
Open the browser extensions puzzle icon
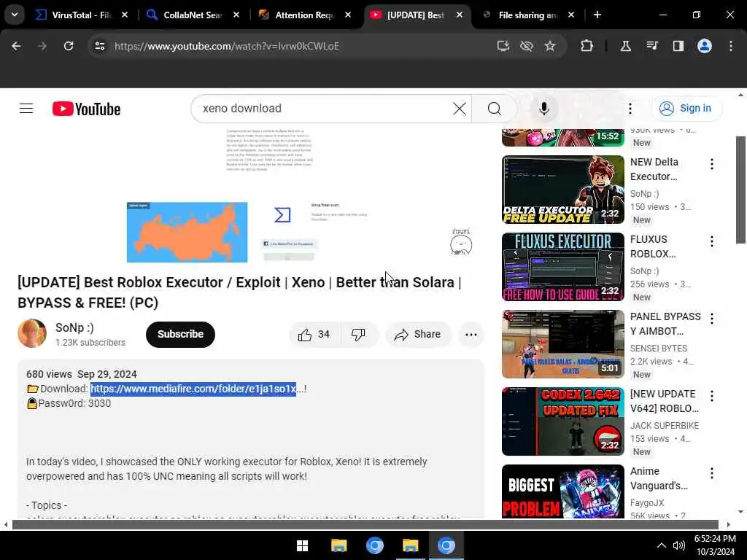pos(587,46)
